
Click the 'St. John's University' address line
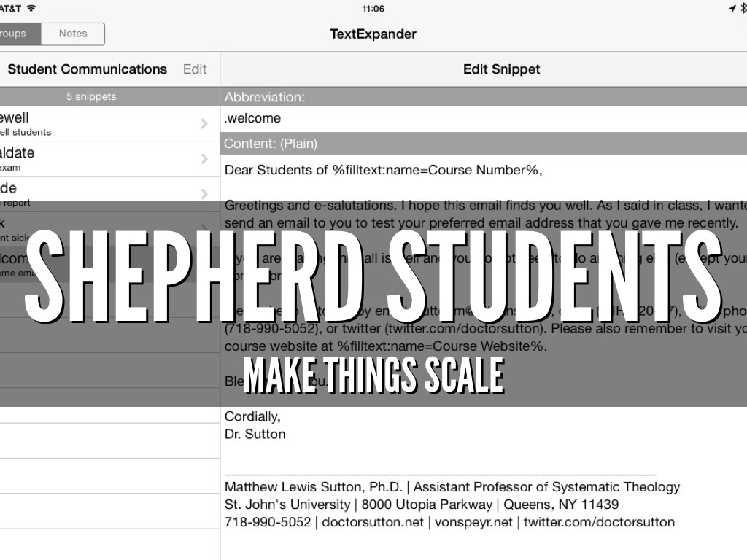click(422, 505)
